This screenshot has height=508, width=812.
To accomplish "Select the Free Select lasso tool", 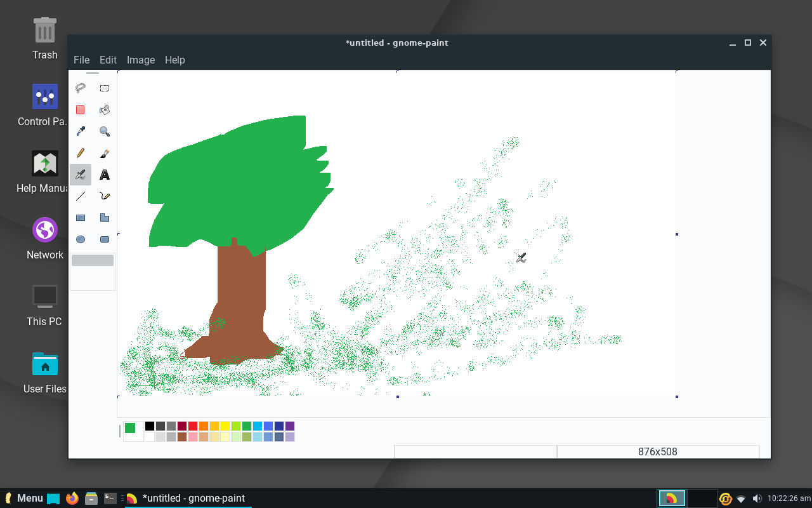I will [x=80, y=88].
